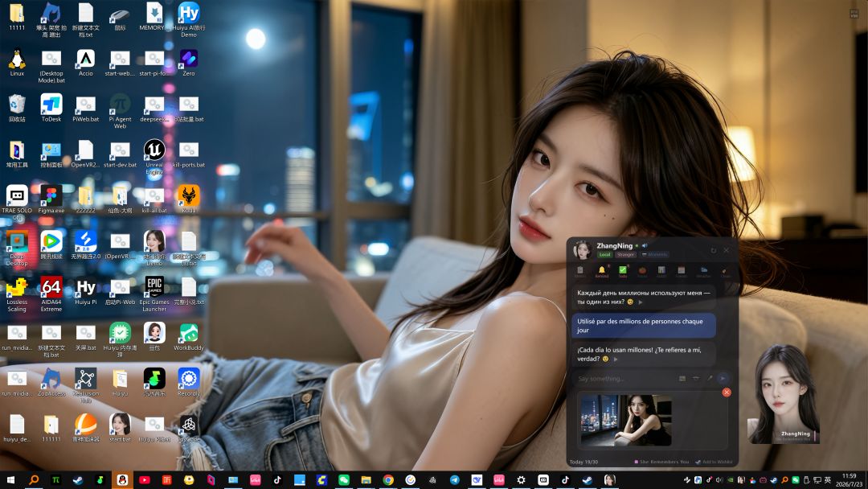
Task: Open the attached photo thumbnail in chat
Action: 625,421
